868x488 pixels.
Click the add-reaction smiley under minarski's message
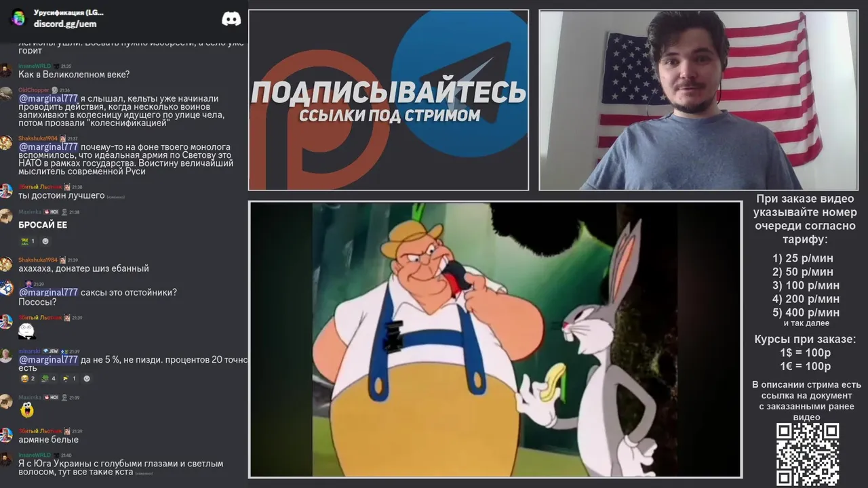[86, 378]
